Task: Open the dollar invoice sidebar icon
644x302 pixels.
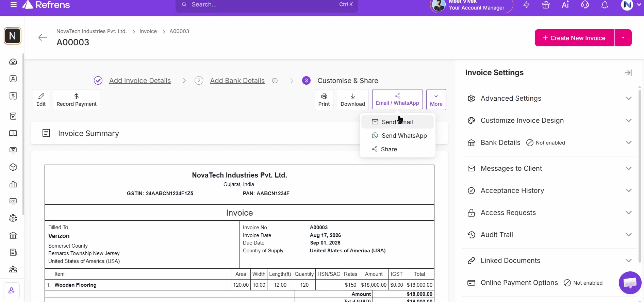Action: [x=13, y=96]
